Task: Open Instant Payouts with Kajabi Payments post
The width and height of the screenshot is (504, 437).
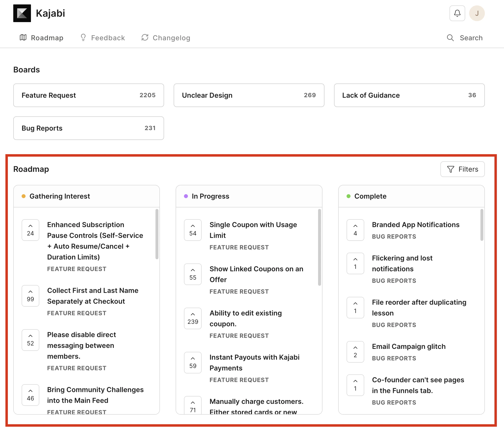Action: click(x=254, y=363)
